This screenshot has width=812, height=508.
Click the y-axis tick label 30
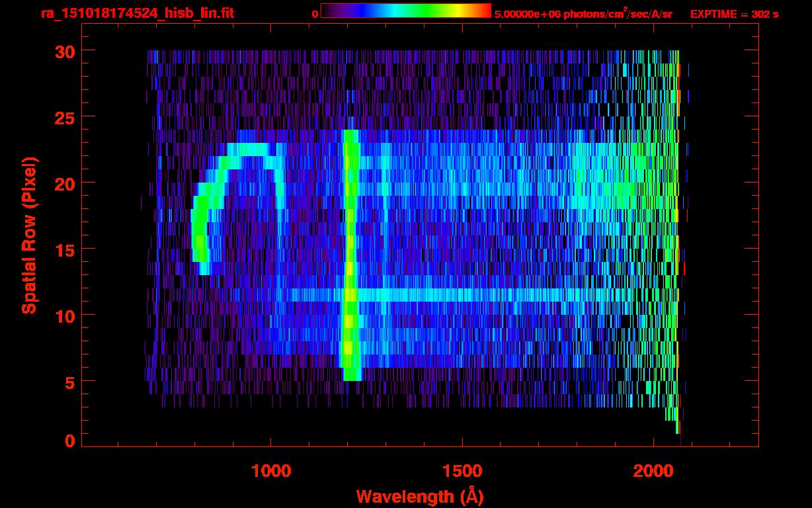tap(64, 51)
